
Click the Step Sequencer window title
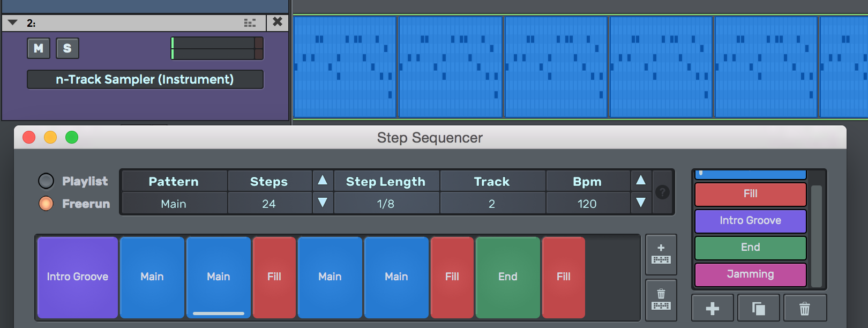tap(430, 138)
